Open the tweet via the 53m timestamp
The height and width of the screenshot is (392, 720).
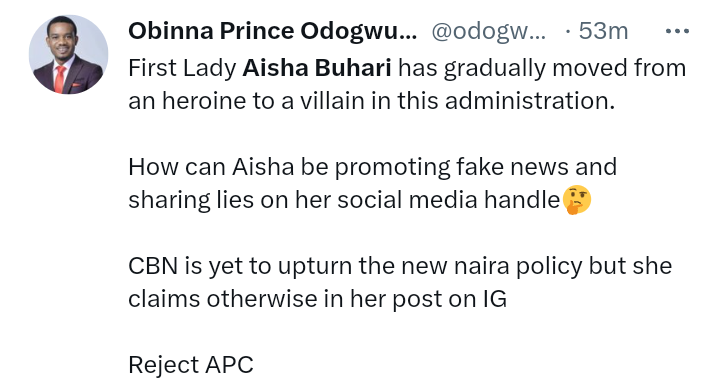point(603,31)
